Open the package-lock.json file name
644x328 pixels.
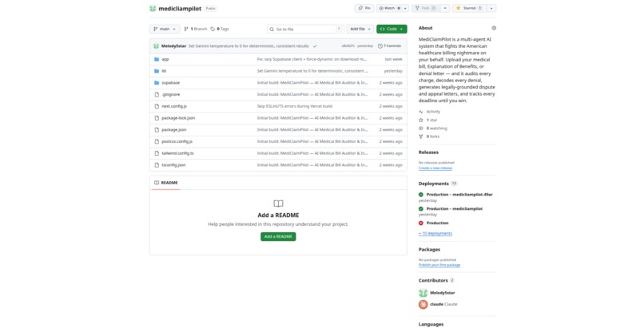point(178,118)
